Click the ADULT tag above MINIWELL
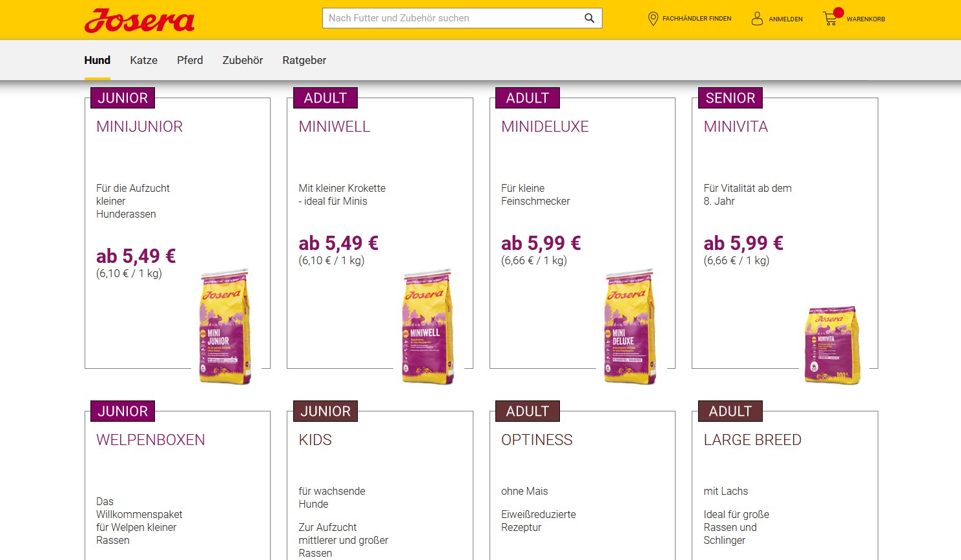 tap(325, 98)
